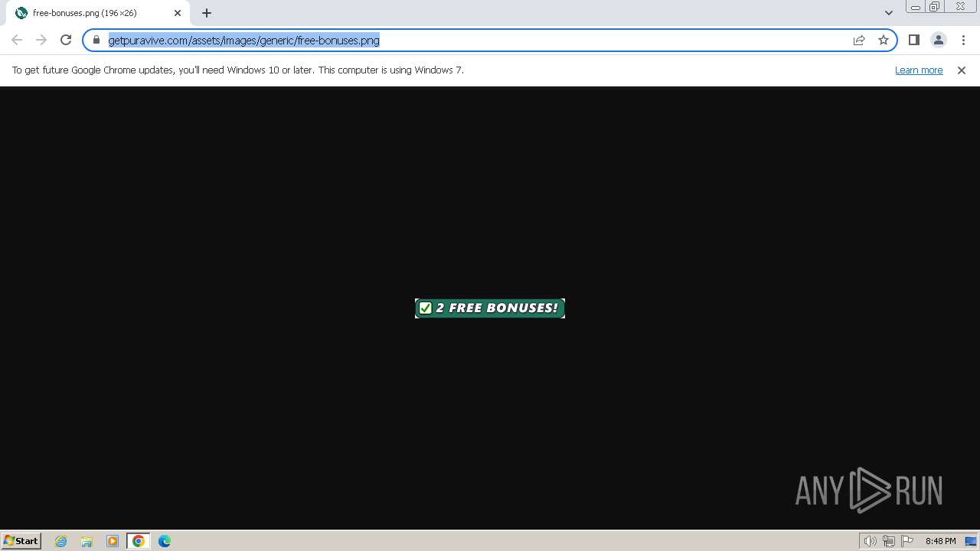Reload the current page
Viewport: 980px width, 551px height.
66,40
